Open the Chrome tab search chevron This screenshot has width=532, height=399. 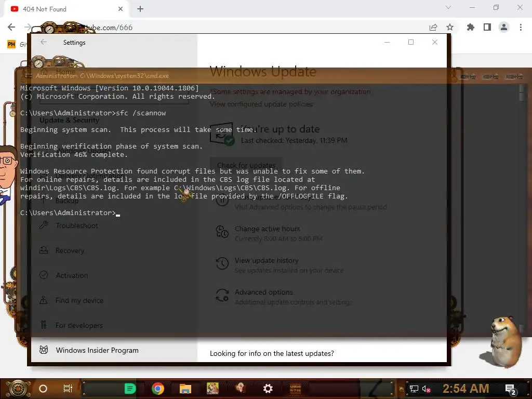pos(448,7)
